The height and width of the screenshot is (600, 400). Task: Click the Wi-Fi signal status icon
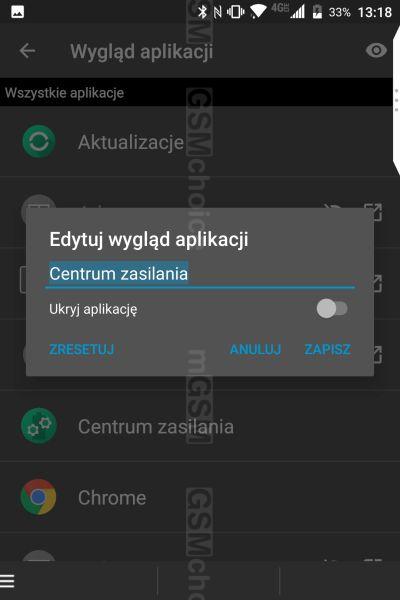(x=258, y=12)
